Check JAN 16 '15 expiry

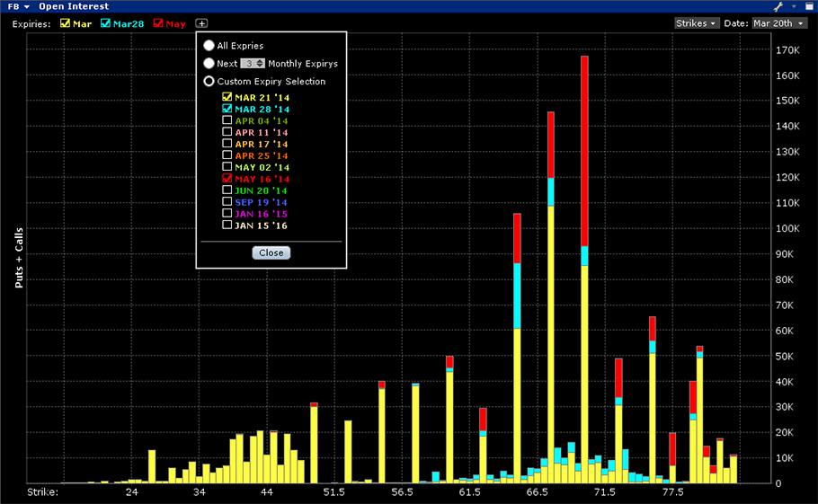[227, 213]
